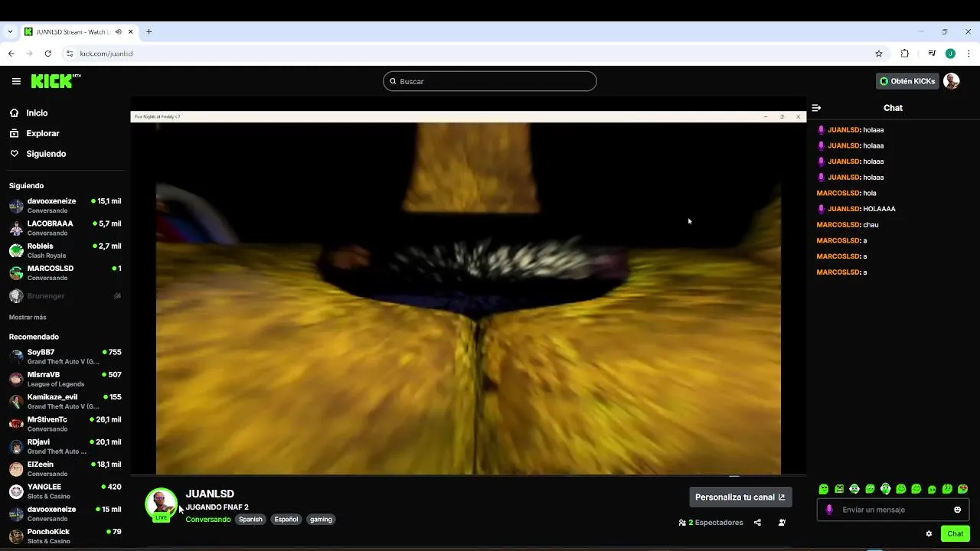The image size is (980, 551).
Task: Open recommended Kamikaze_evil channel
Action: click(x=65, y=402)
